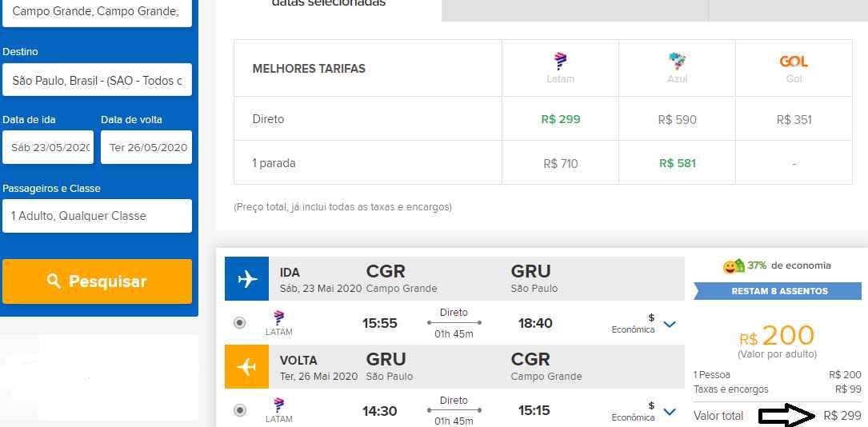Screen dimensions: 868x427
Task: Choose the Azul one-stop fare R$ 581
Action: coord(677,163)
